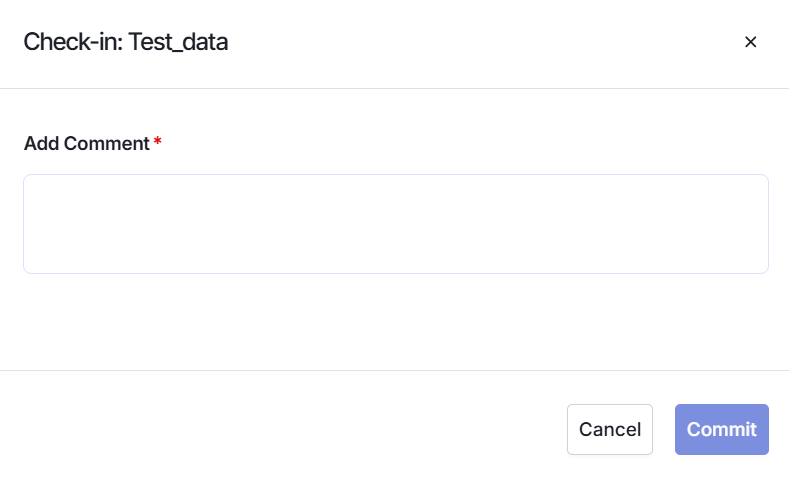Image resolution: width=789 pixels, height=478 pixels.
Task: Confirm the check-in with the Commit button
Action: 722,429
